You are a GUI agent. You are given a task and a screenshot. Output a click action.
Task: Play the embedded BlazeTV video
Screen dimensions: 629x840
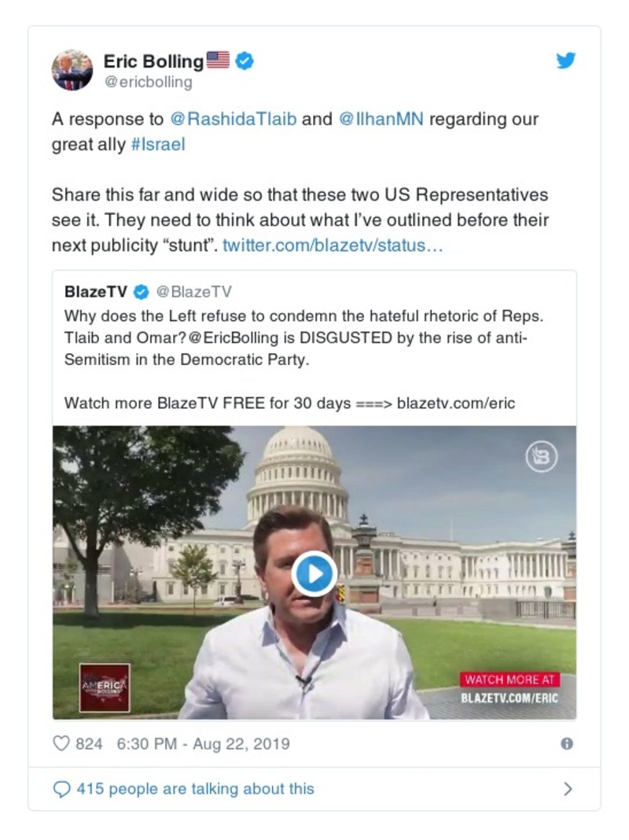314,572
